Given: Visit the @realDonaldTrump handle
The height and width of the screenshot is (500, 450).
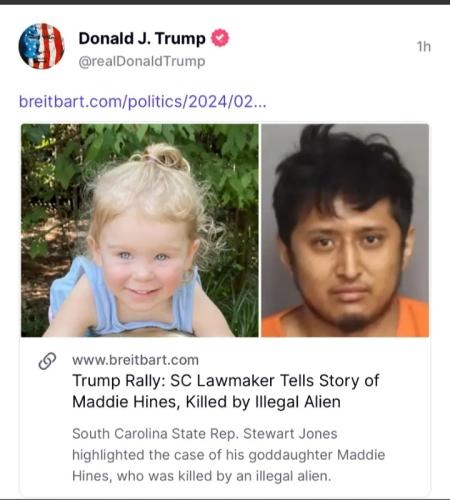Looking at the screenshot, I should coord(142,61).
